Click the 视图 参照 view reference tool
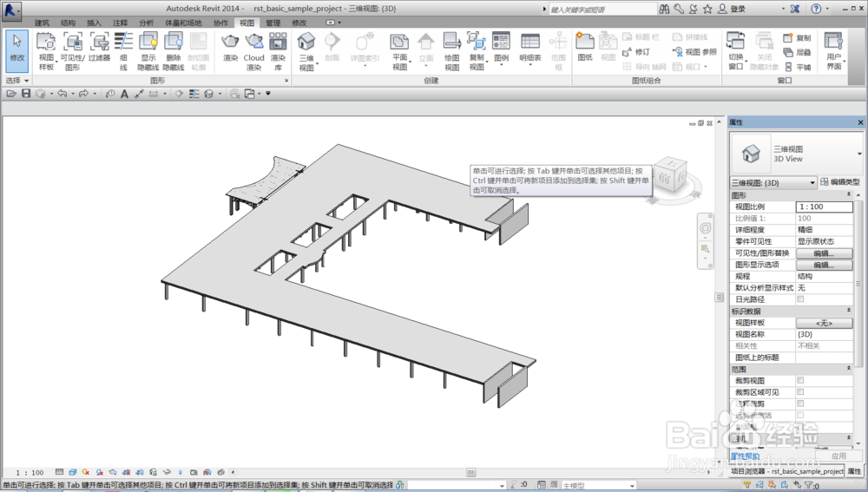This screenshot has width=868, height=492. [694, 52]
